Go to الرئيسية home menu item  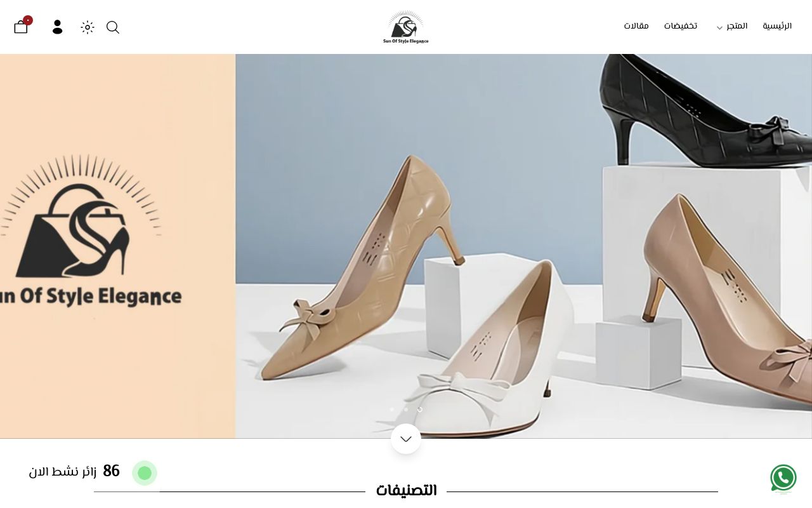coord(777,27)
